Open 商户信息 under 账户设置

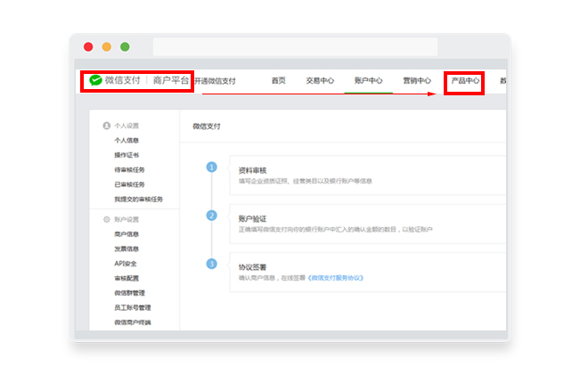(x=127, y=234)
